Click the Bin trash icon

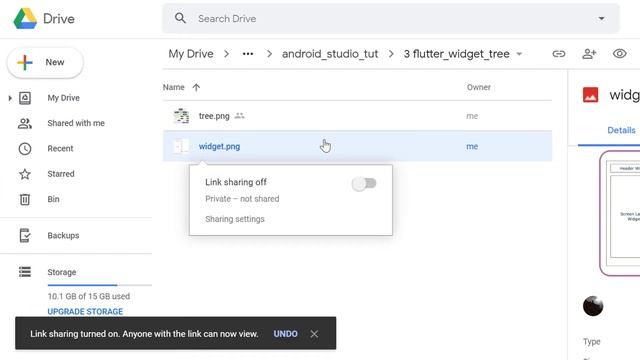(x=25, y=199)
